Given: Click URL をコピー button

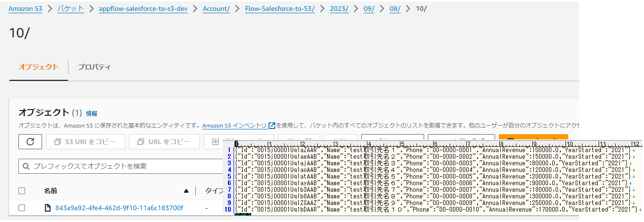Looking at the screenshot, I should (164, 142).
